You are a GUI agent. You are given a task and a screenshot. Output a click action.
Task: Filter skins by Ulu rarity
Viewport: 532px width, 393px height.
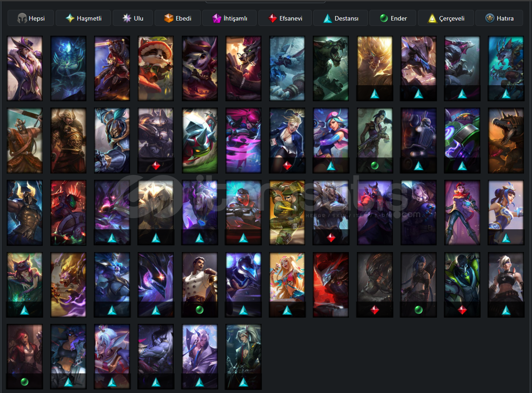[133, 18]
